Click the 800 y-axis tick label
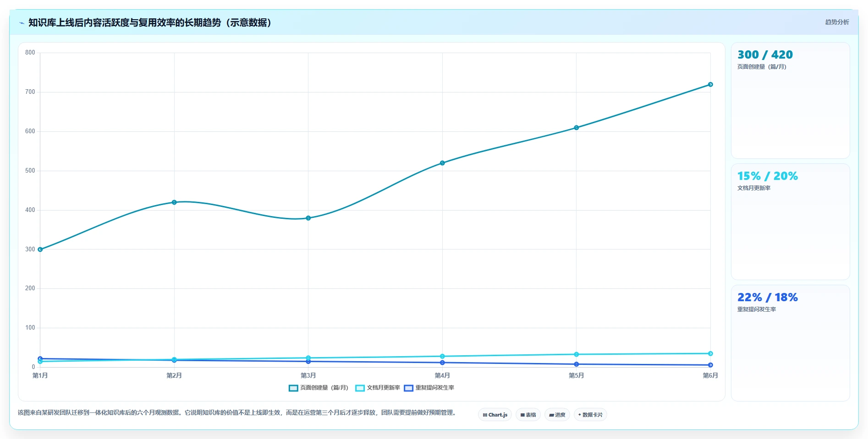 pos(30,53)
